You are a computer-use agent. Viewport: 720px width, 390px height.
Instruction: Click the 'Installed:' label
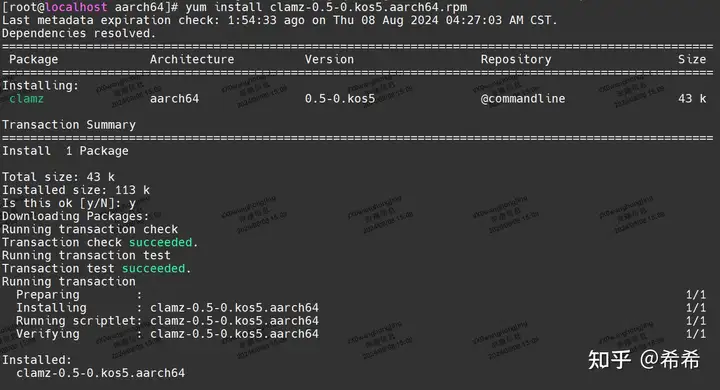pyautogui.click(x=37, y=360)
